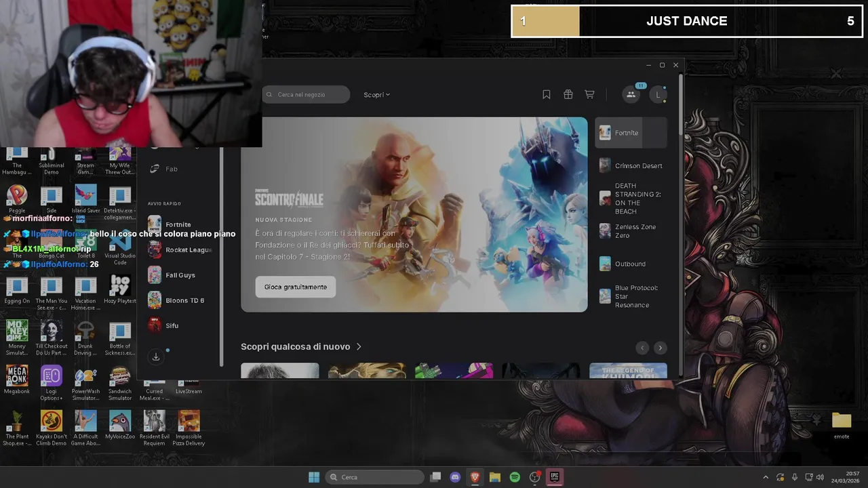Select Impossible Pizza Delivery desktop icon
This screenshot has width=868, height=488.
pos(189,428)
